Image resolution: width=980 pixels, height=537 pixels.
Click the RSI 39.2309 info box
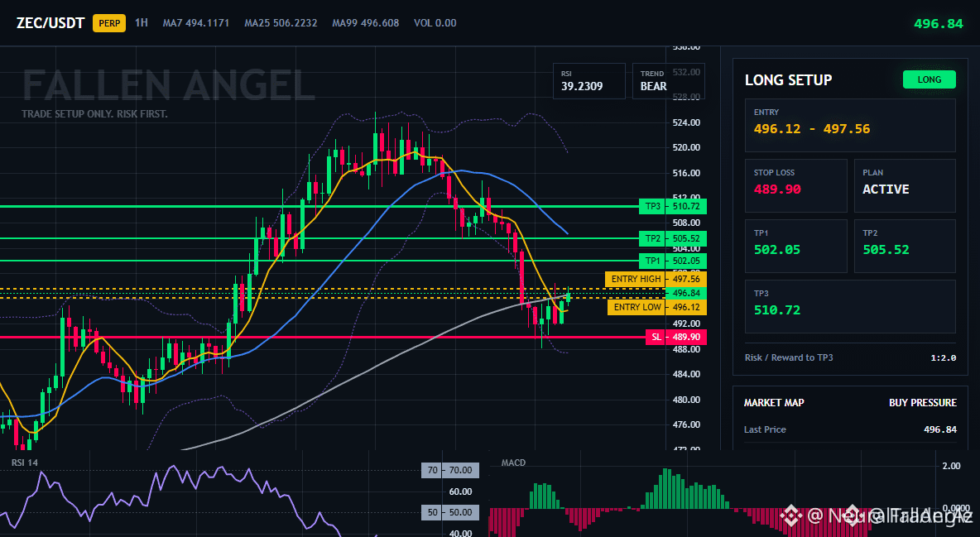[x=588, y=80]
